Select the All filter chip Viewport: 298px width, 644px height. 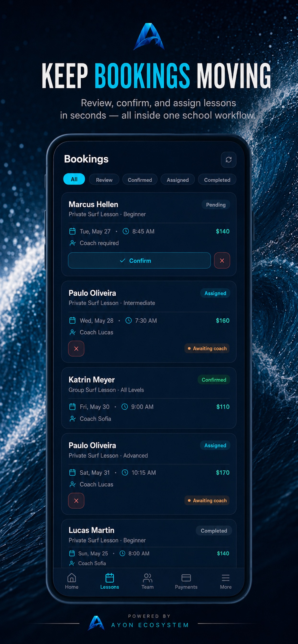coord(74,179)
